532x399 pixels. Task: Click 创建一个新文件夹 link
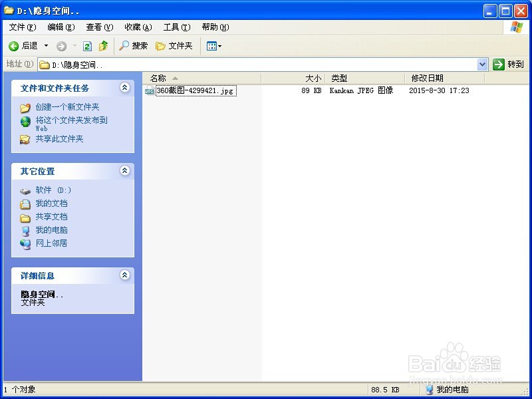tap(68, 107)
